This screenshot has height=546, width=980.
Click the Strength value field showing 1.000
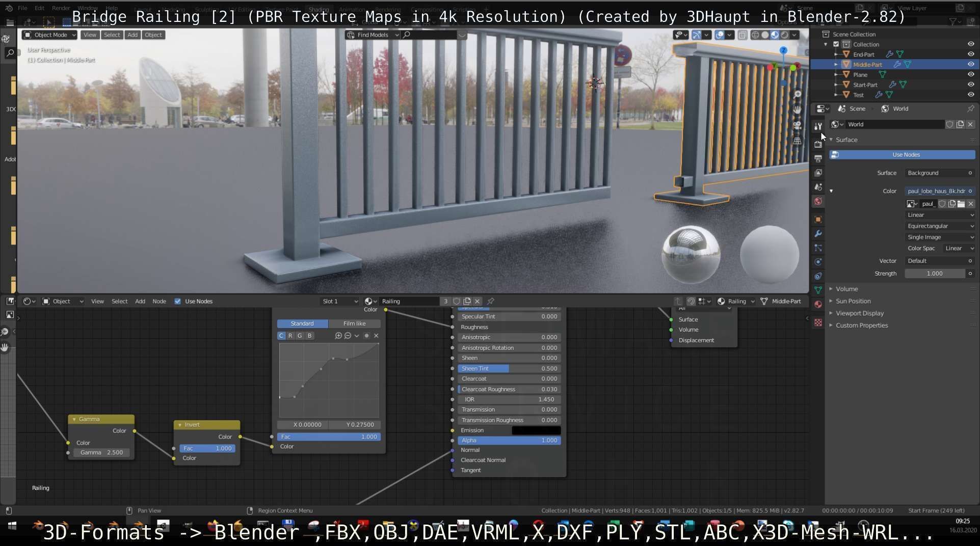935,274
